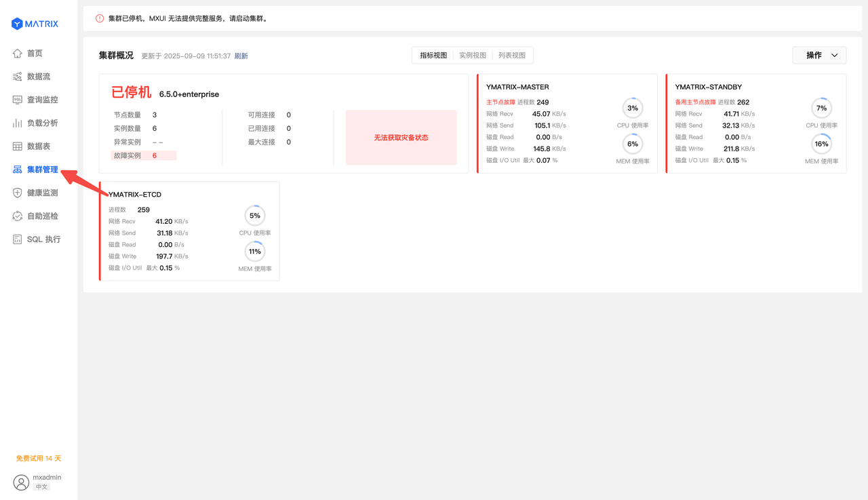Click the 3% CPU gauge on YMATRIX-MASTER

[633, 108]
